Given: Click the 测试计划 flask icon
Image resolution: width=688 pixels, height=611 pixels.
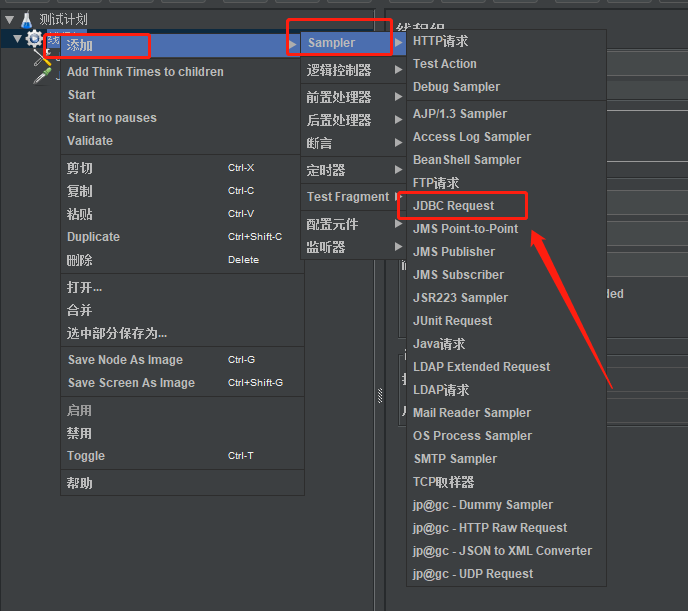Looking at the screenshot, I should pos(27,19).
